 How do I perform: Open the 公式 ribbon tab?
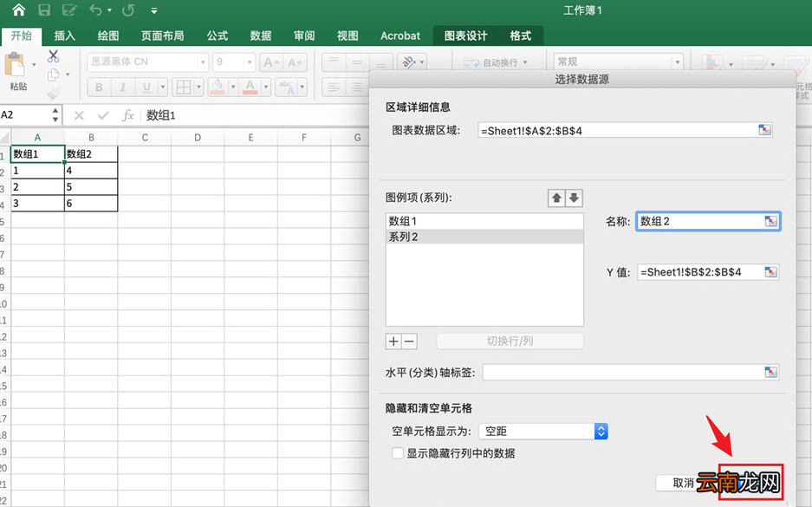point(218,36)
